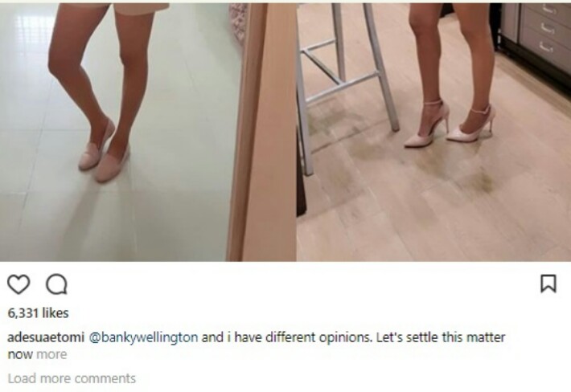The width and height of the screenshot is (571, 392).
Task: Open the @bankywellington mention
Action: (x=143, y=337)
